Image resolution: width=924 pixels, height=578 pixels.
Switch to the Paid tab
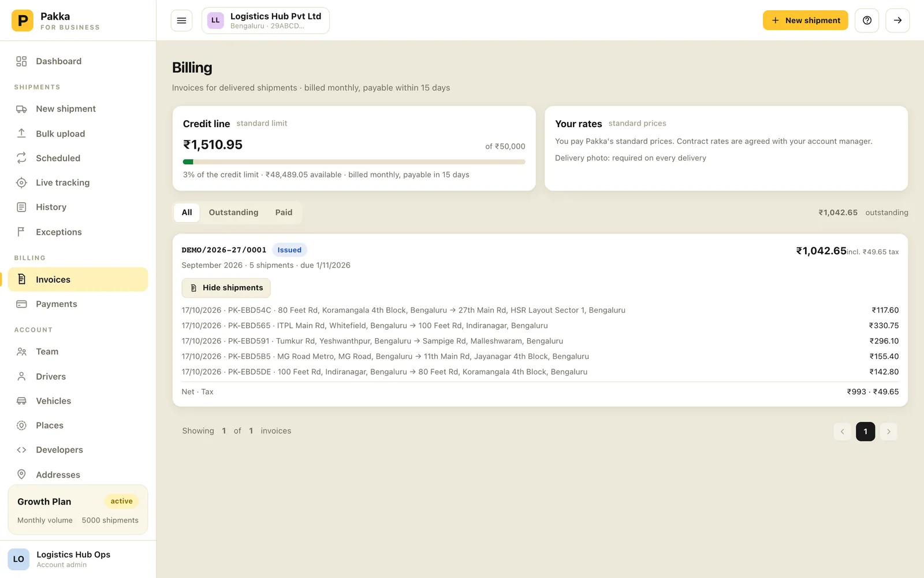(x=284, y=213)
